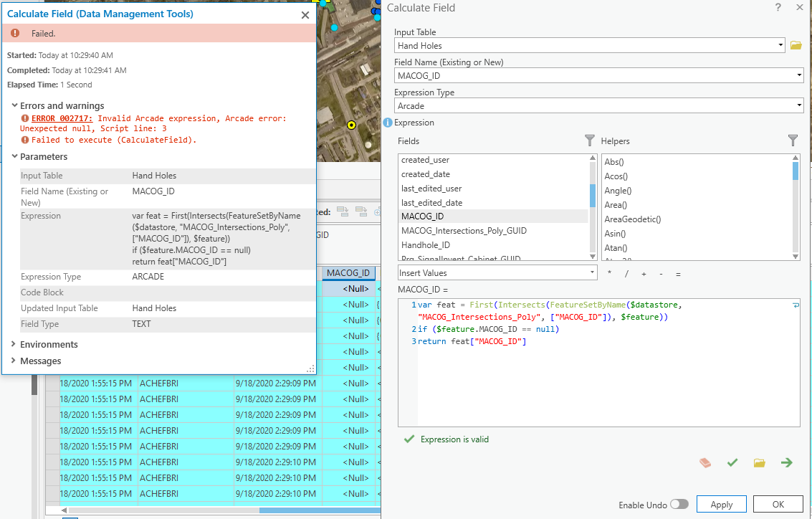Expand the Environments section
812x519 pixels.
(49, 345)
